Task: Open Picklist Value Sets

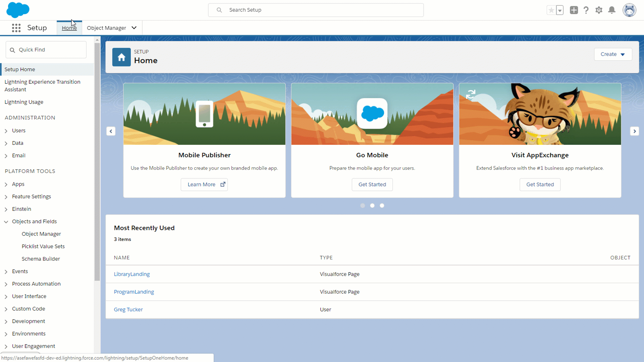Action: [43, 246]
